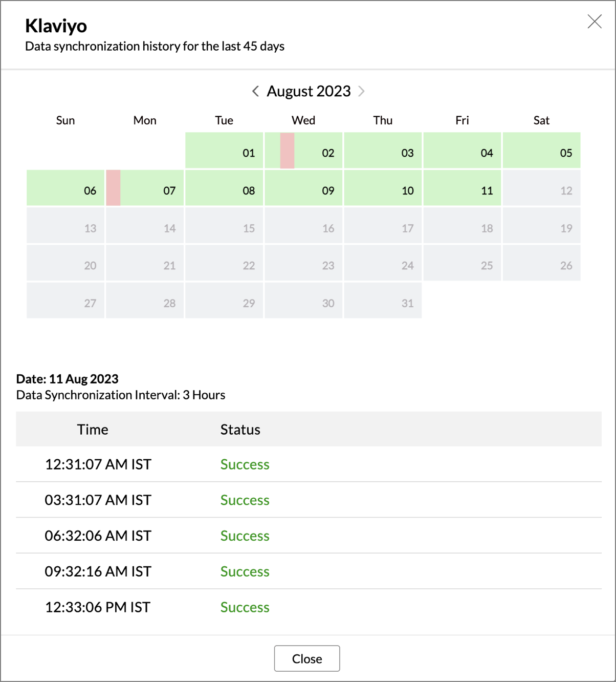The width and height of the screenshot is (616, 682).
Task: Click greyed-out date 31
Action: (383, 301)
